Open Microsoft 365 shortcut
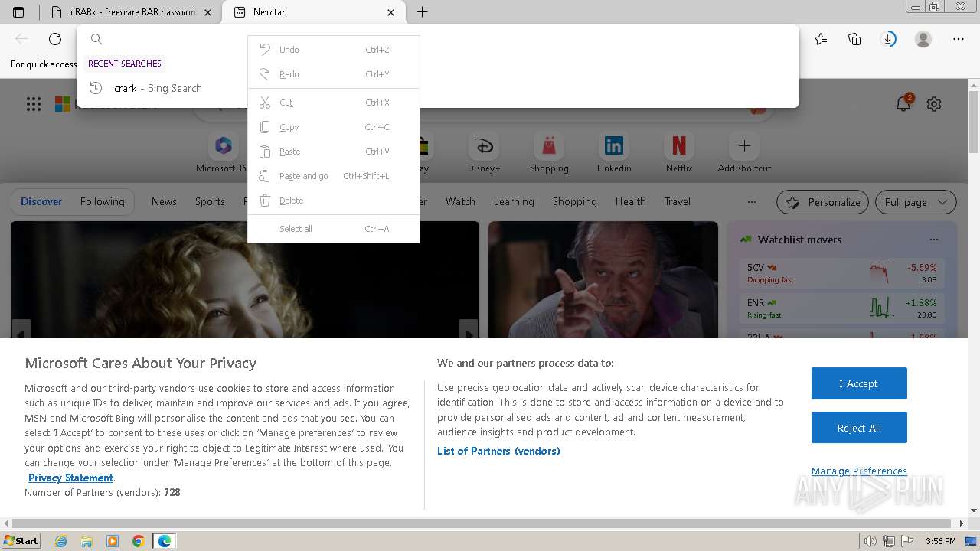980x551 pixels. pos(223,152)
